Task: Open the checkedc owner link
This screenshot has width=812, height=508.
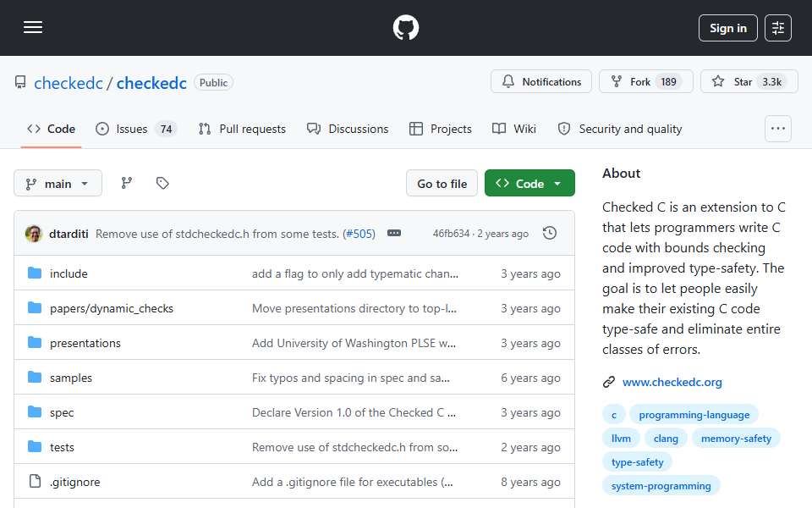Action: tap(69, 83)
